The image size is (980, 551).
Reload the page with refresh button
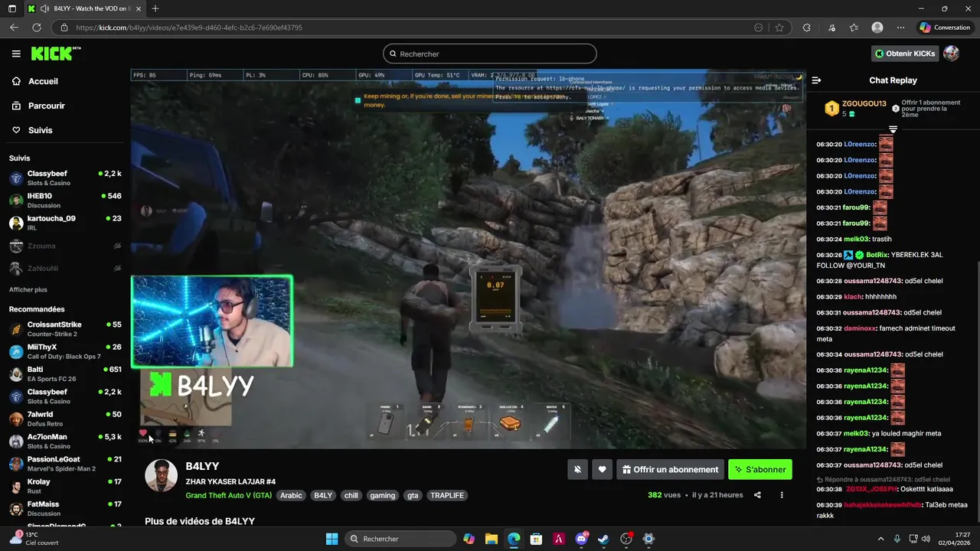pos(36,28)
